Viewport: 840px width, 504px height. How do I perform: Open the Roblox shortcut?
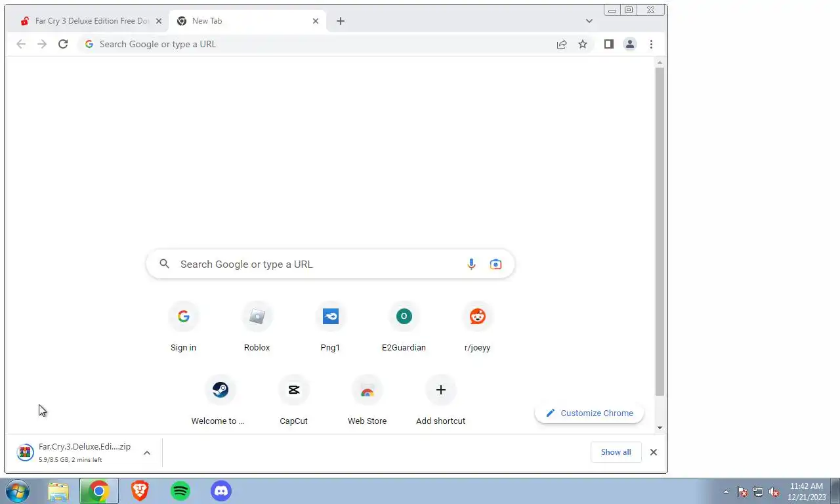coord(257,327)
